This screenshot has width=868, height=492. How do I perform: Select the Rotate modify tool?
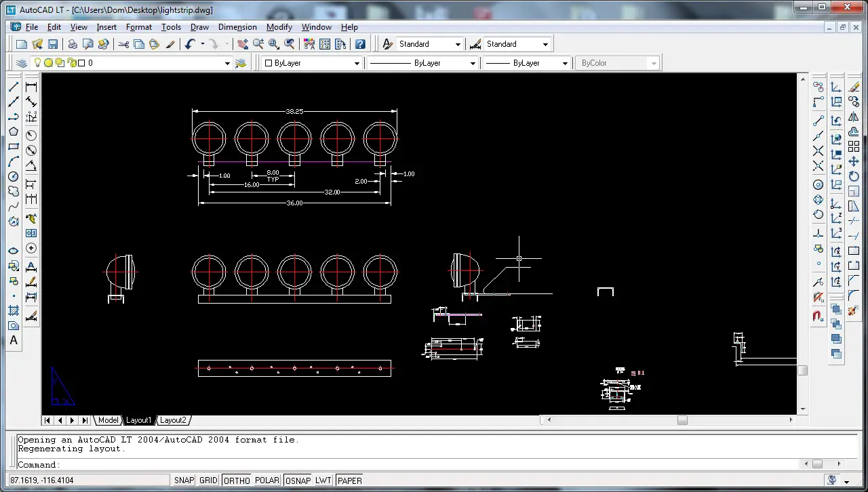point(854,176)
